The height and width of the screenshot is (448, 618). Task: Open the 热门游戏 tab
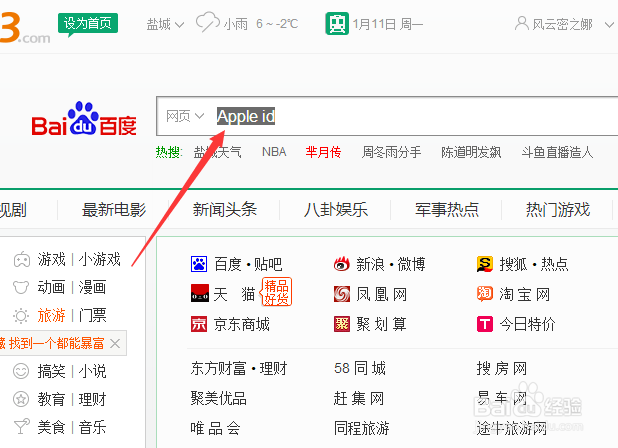558,209
